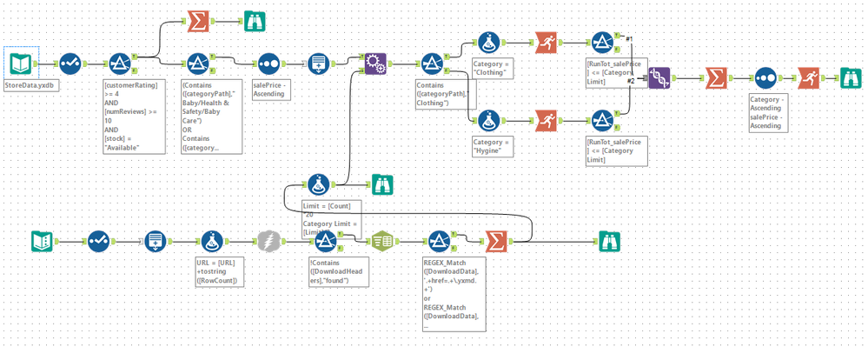Select the Record ID tool after salePrice sort
The height and width of the screenshot is (347, 868).
tap(318, 63)
